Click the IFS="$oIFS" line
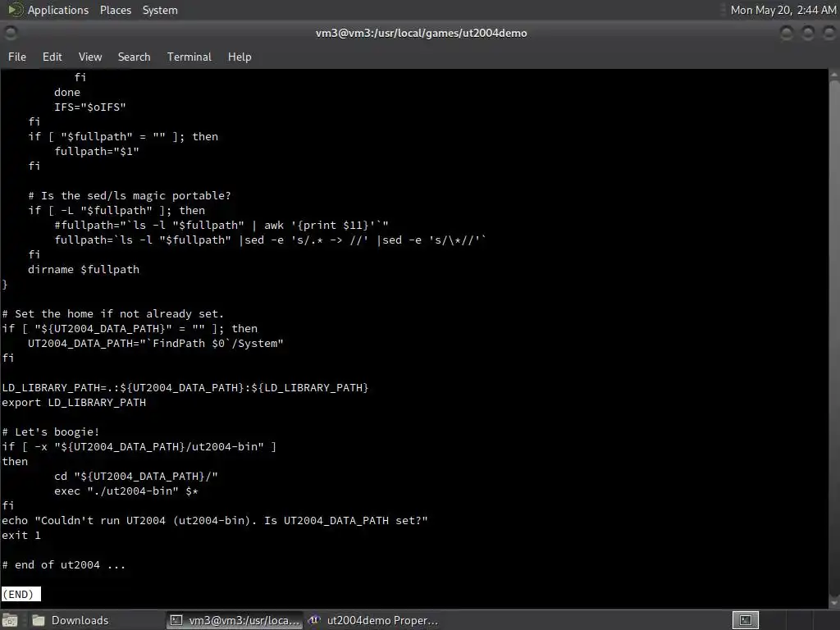 [89, 107]
